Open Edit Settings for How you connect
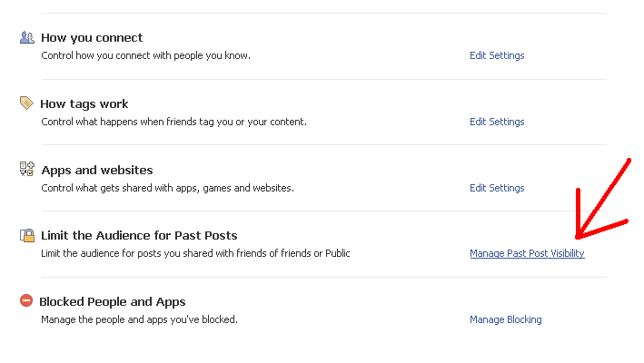The height and width of the screenshot is (363, 644). coord(497,55)
